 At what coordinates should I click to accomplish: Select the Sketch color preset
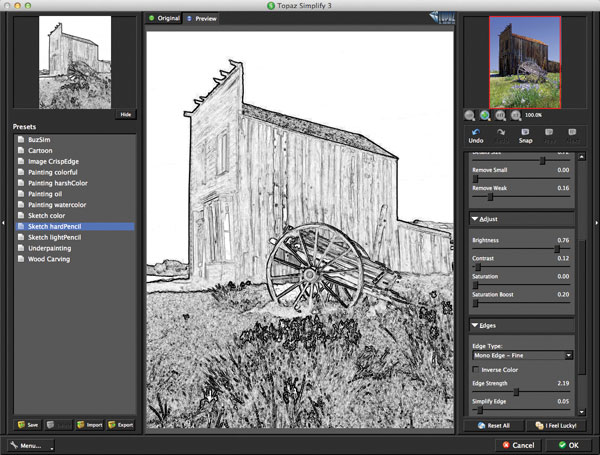[75, 215]
